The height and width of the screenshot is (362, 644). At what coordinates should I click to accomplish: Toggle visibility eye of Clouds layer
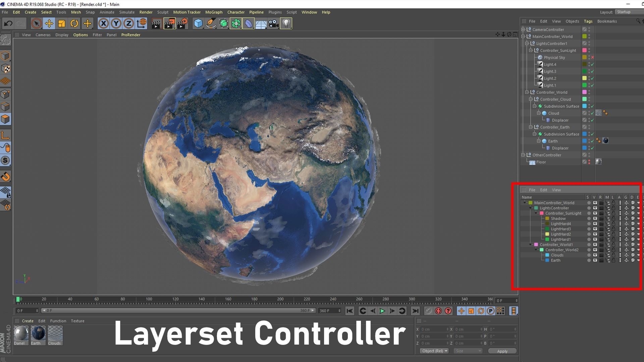[x=595, y=255]
